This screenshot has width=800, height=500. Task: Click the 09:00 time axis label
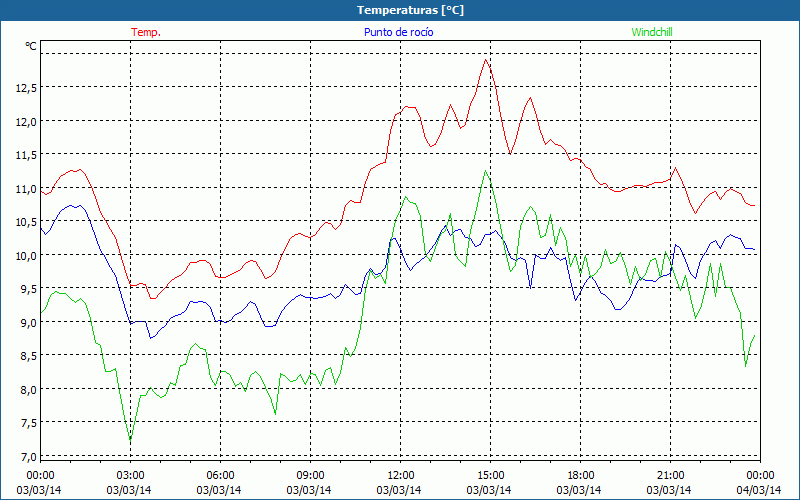[310, 476]
